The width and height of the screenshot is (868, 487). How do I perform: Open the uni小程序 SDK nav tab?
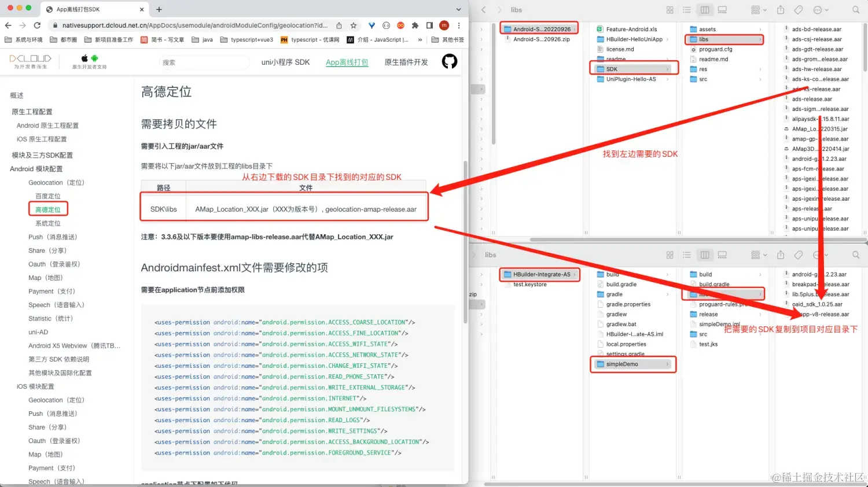285,62
